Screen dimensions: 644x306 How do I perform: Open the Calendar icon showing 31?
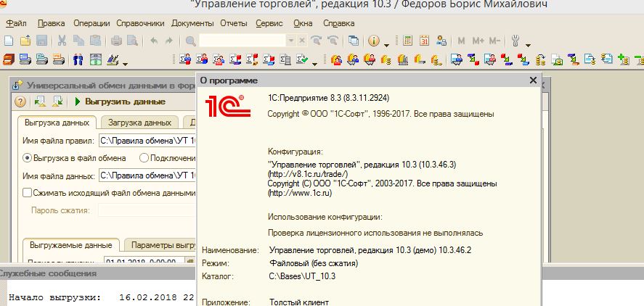click(424, 41)
